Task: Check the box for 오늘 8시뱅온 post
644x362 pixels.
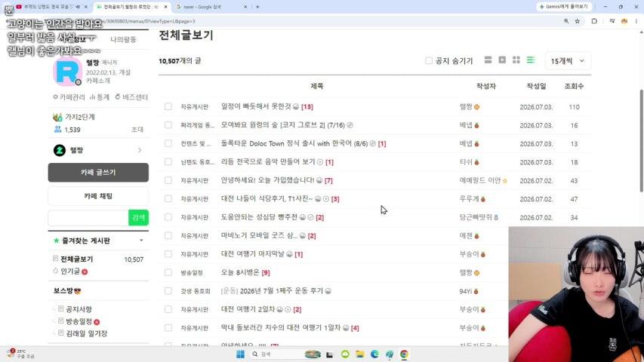Action: (168, 272)
